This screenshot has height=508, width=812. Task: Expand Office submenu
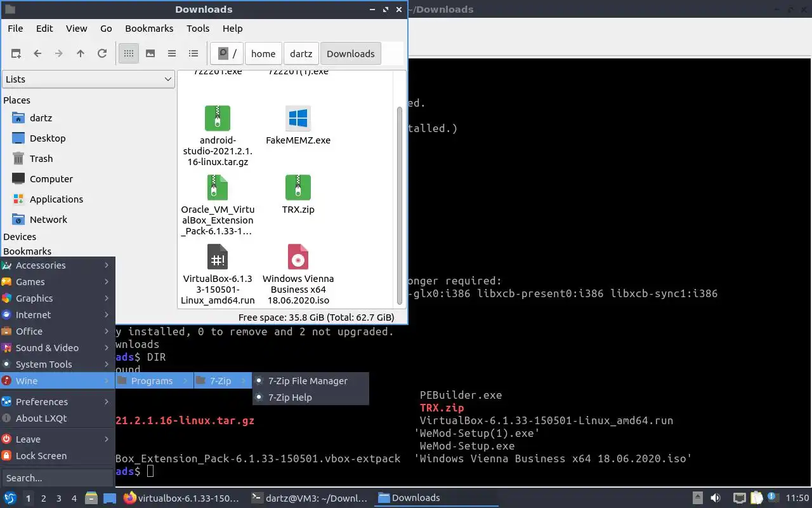[x=57, y=331]
